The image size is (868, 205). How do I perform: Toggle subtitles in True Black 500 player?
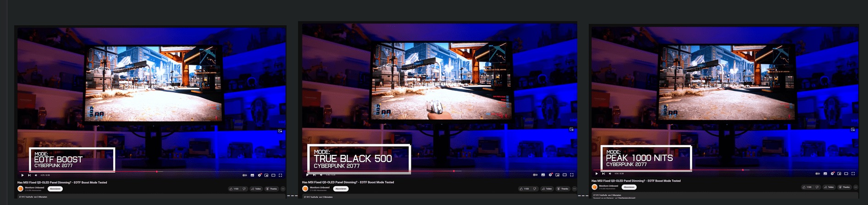pyautogui.click(x=543, y=175)
